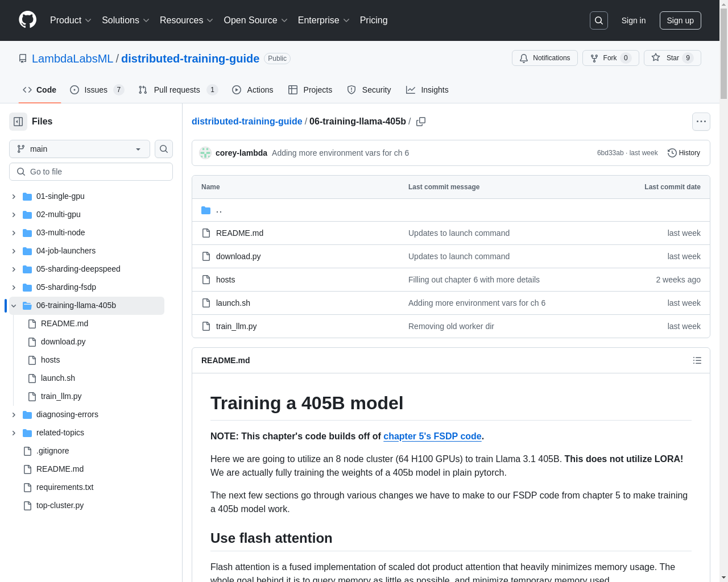Screen dimensions: 728x582
Task: Open the Solutions menu dropdown
Action: pos(126,20)
